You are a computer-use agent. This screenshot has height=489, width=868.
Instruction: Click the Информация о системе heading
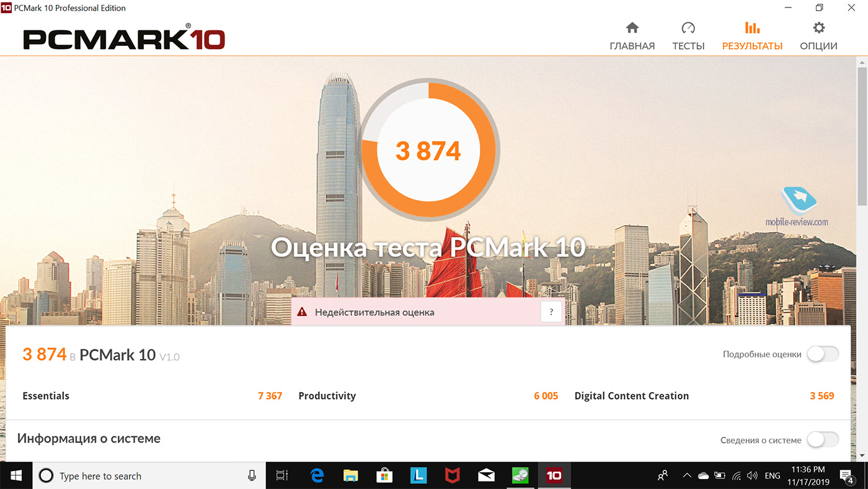(89, 439)
